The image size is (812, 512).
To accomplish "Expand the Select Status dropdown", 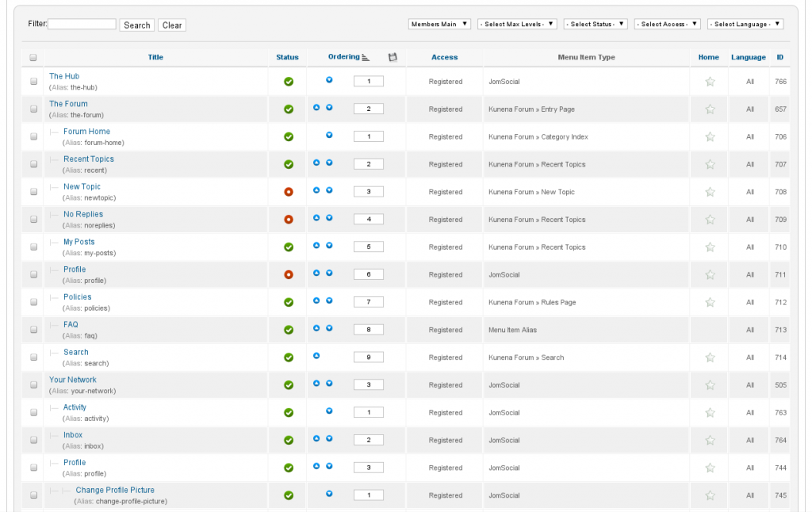I will coord(596,25).
